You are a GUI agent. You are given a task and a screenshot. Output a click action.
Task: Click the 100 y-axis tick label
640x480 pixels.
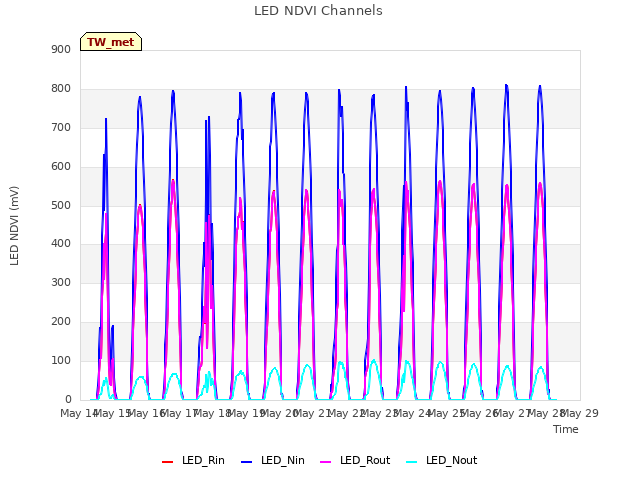coord(61,360)
